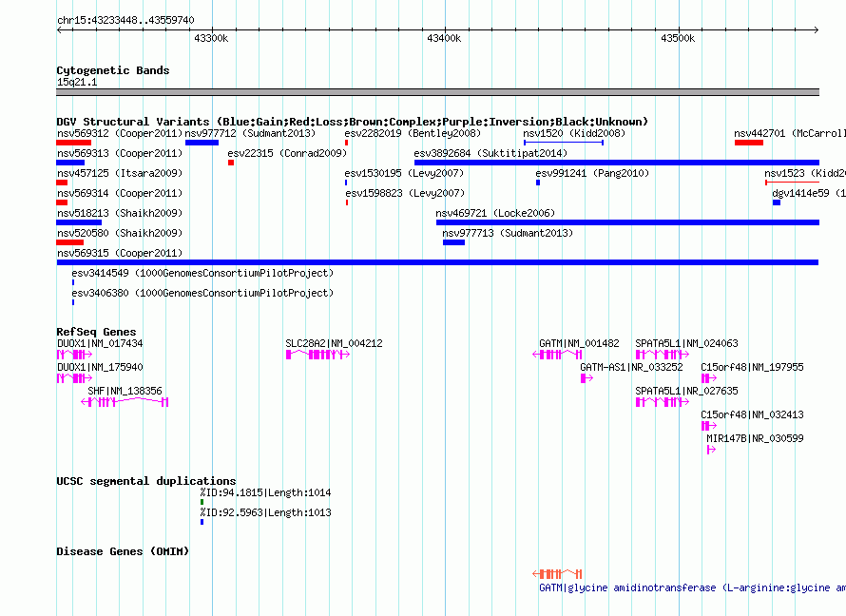Click esv1530195 (Levy2007) variant label
The image size is (846, 616).
point(404,173)
